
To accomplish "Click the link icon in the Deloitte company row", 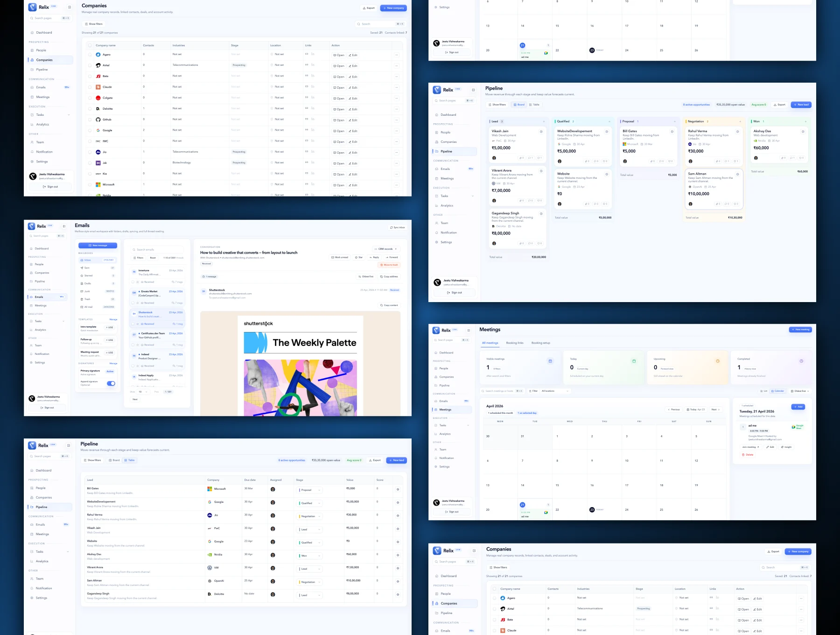I will point(307,108).
